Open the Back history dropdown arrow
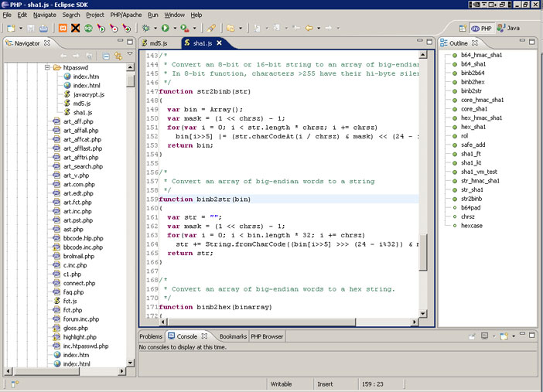Image resolution: width=543 pixels, height=392 pixels. pyautogui.click(x=319, y=28)
